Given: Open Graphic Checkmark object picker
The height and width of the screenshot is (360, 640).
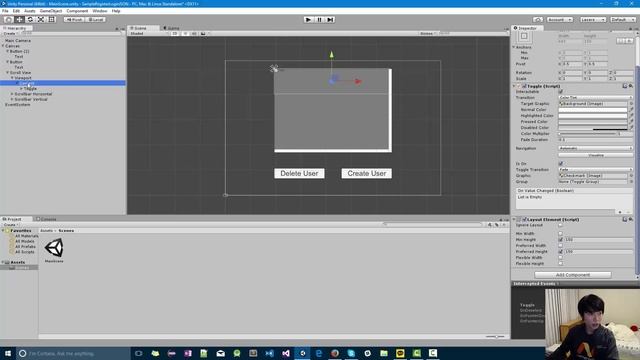Looking at the screenshot, I should [631, 176].
